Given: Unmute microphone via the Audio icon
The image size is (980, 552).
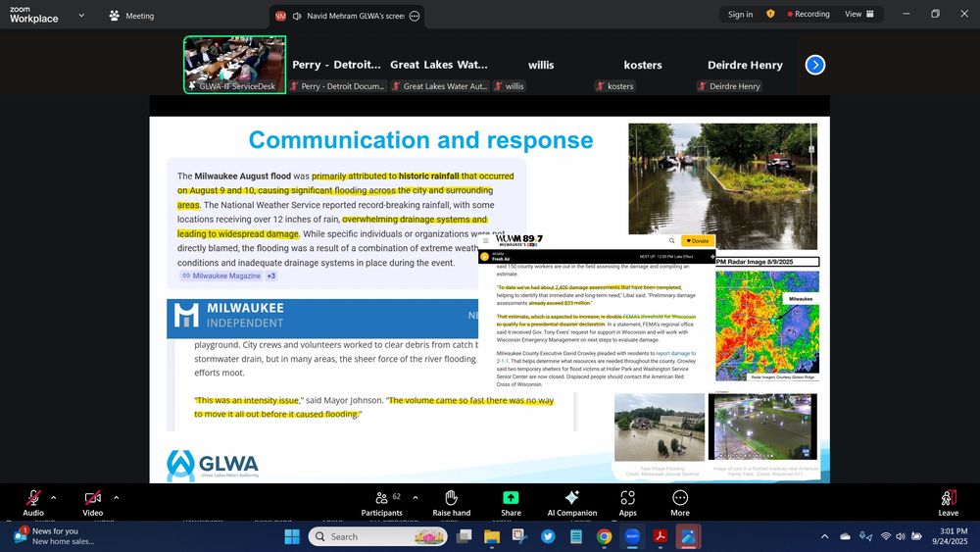Looking at the screenshot, I should (33, 498).
